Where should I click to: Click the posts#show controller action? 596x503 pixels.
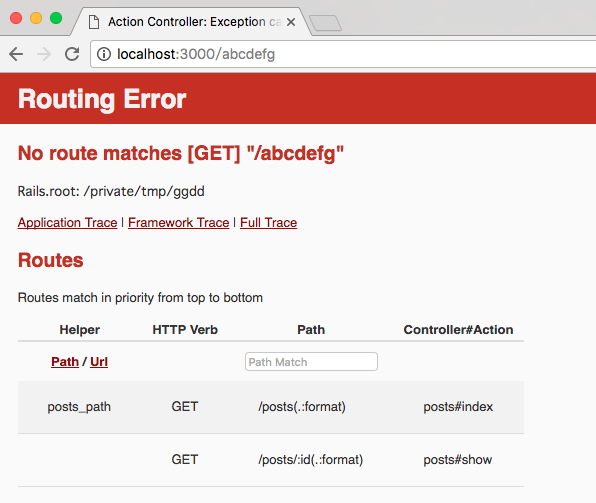coord(458,460)
